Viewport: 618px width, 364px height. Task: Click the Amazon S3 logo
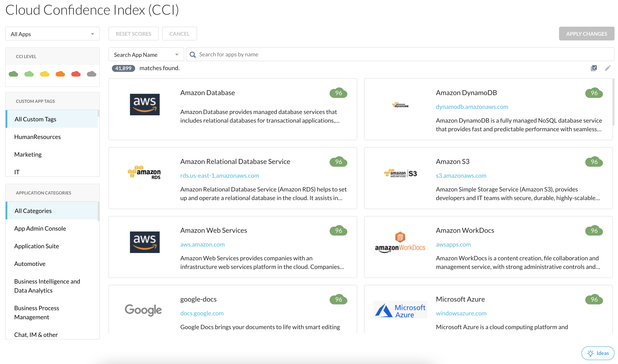(401, 173)
